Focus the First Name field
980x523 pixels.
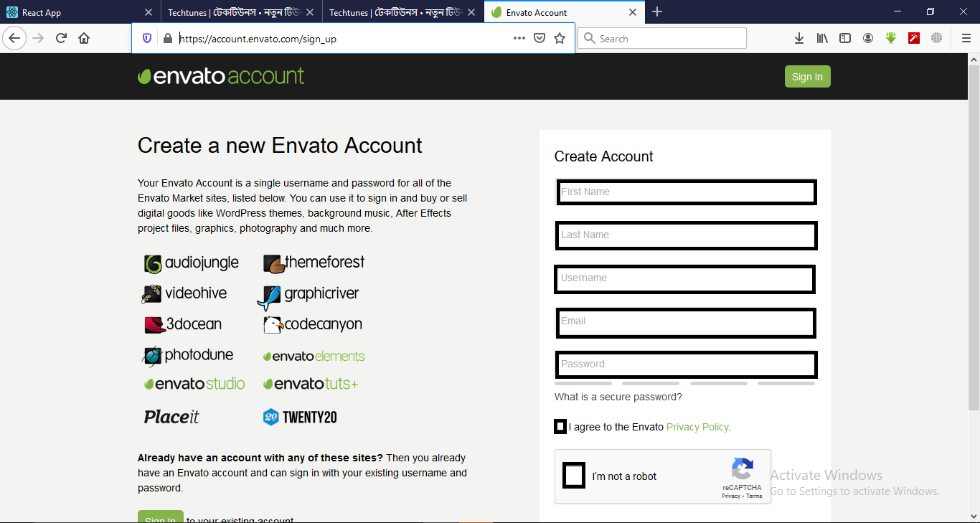pyautogui.click(x=686, y=192)
